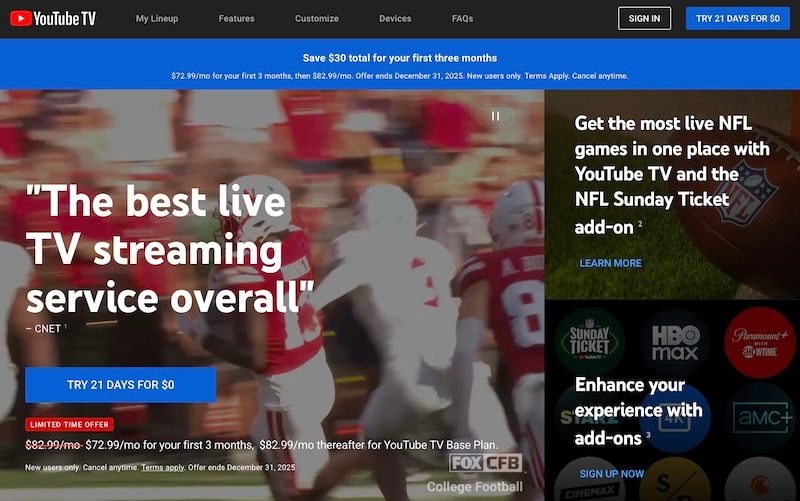Pause the hero background video
Image resolution: width=800 pixels, height=501 pixels.
point(495,116)
